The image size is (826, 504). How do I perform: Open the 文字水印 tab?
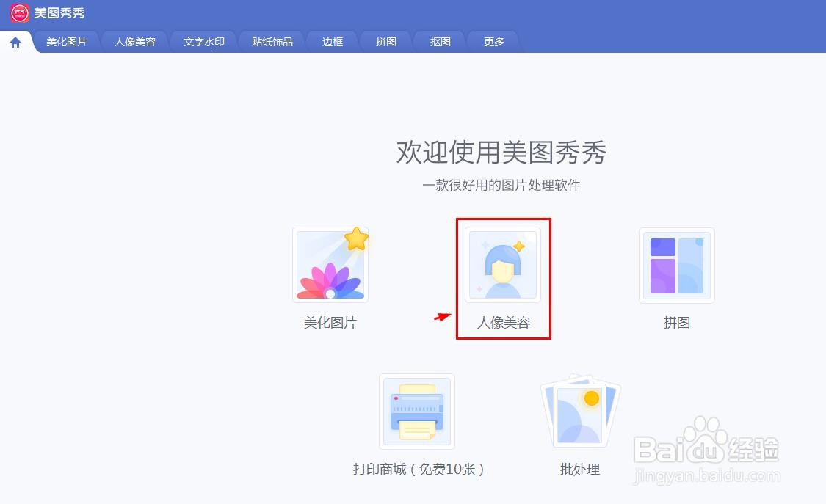click(204, 42)
